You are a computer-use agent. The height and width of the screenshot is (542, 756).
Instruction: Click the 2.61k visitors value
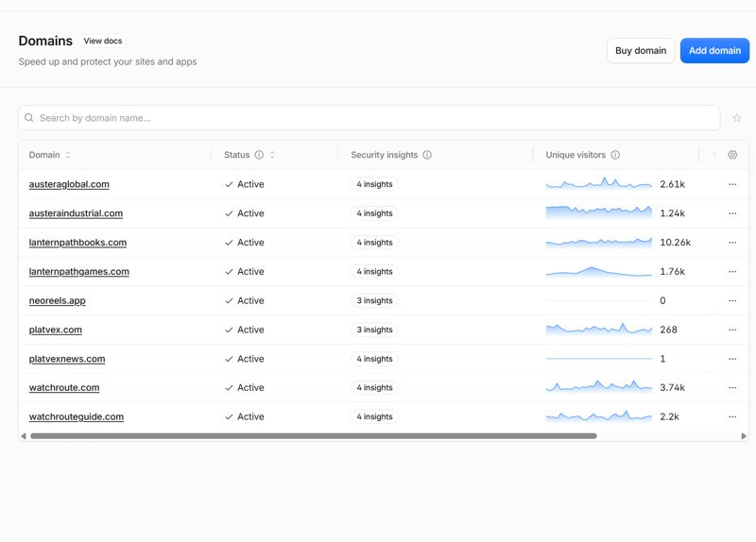pyautogui.click(x=672, y=184)
